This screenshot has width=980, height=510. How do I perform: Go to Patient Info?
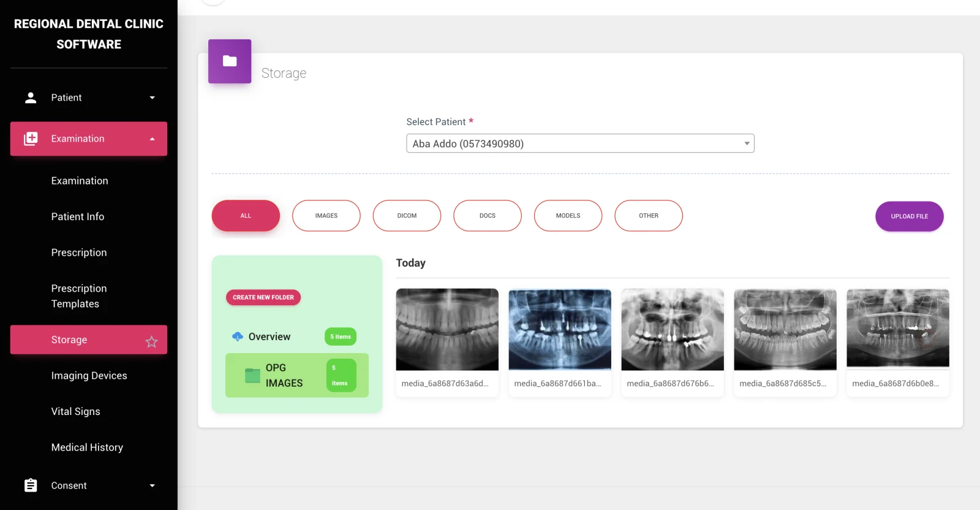coord(78,216)
